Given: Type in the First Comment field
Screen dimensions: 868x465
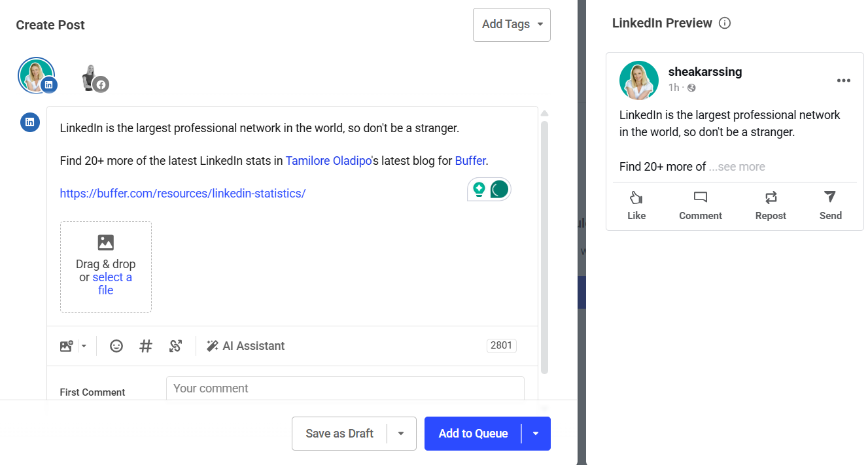Looking at the screenshot, I should coord(345,388).
